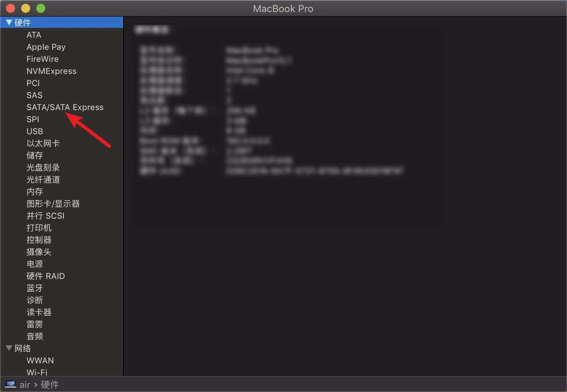The width and height of the screenshot is (567, 392).
Task: Open the 雷雳 (Thunderbolt) section
Action: click(35, 324)
